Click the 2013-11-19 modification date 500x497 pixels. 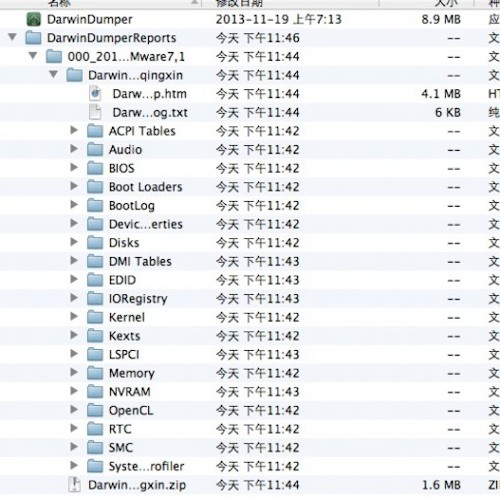point(252,19)
